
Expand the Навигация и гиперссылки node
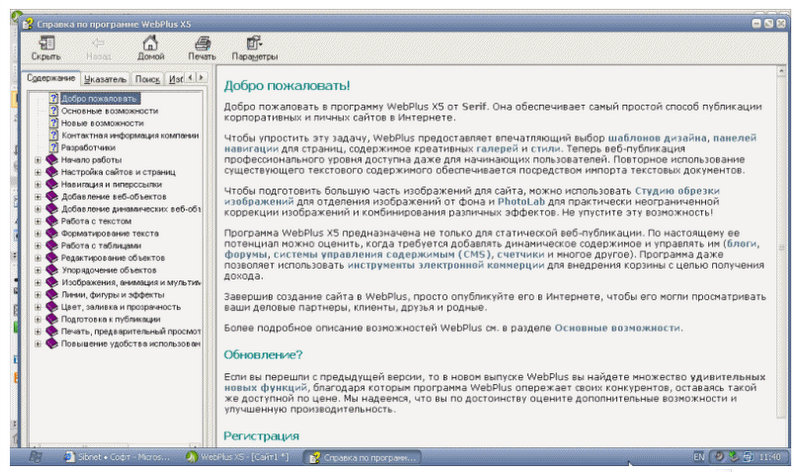[x=38, y=184]
